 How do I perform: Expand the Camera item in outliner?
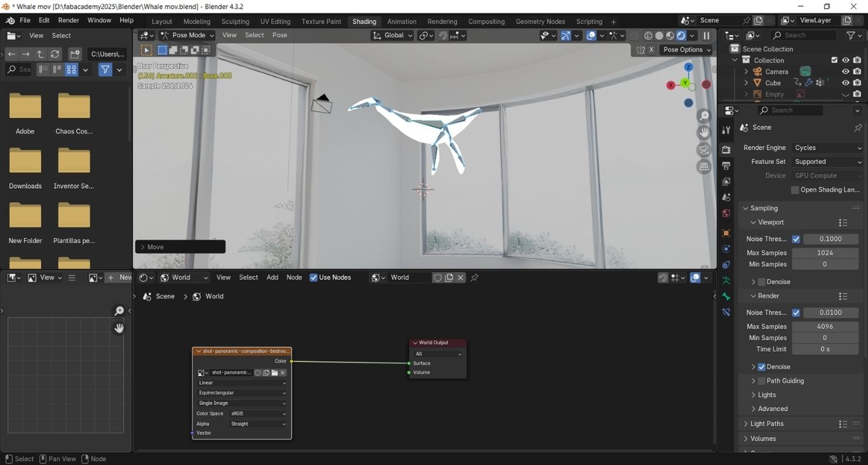pyautogui.click(x=746, y=72)
